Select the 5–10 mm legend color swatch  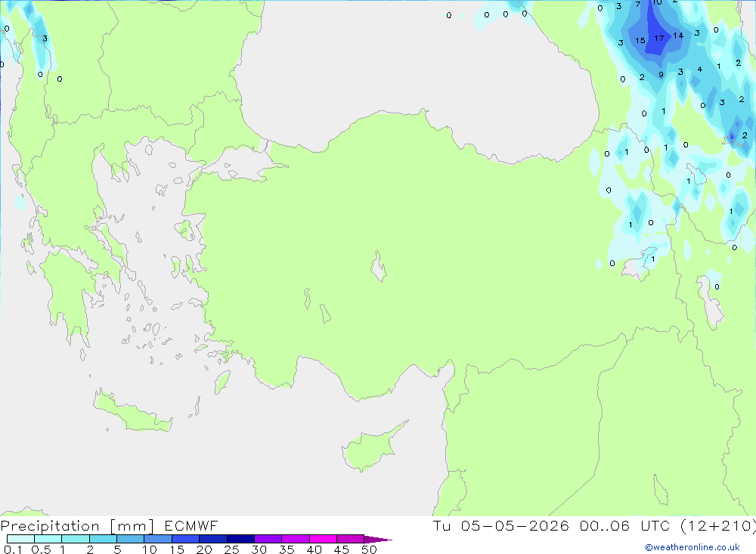coord(131,539)
